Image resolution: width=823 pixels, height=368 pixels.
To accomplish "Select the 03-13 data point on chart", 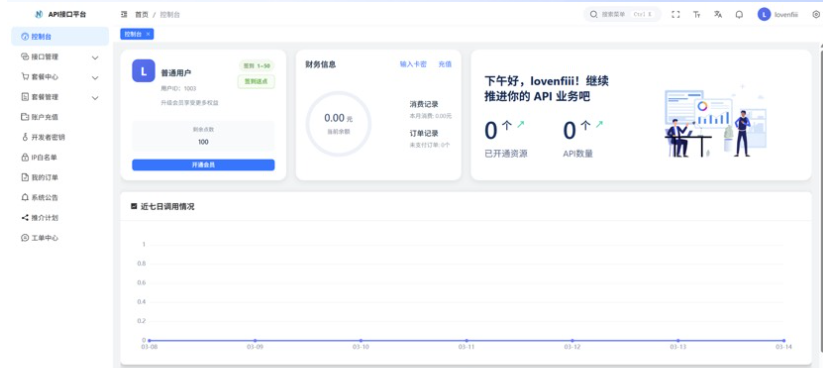I will tap(678, 341).
